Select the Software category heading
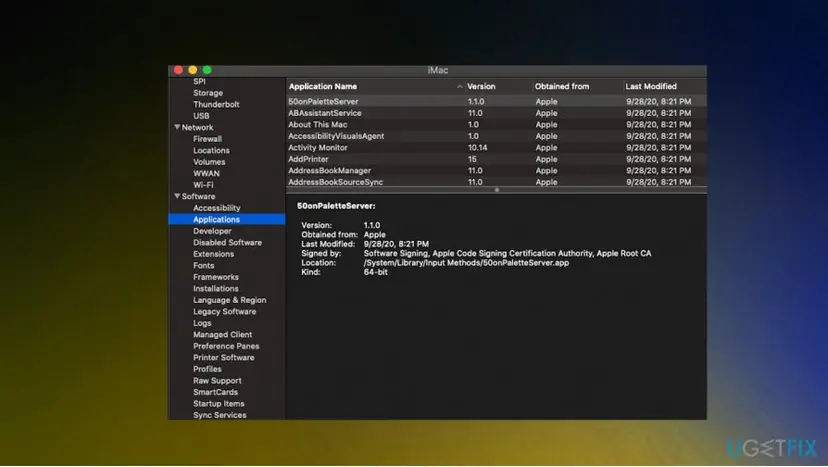 (x=198, y=197)
